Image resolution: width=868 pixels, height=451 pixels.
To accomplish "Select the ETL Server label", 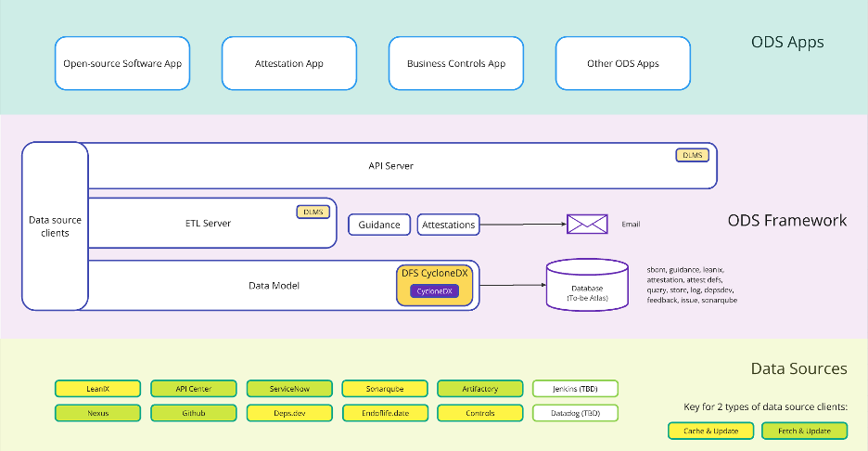I will (208, 224).
